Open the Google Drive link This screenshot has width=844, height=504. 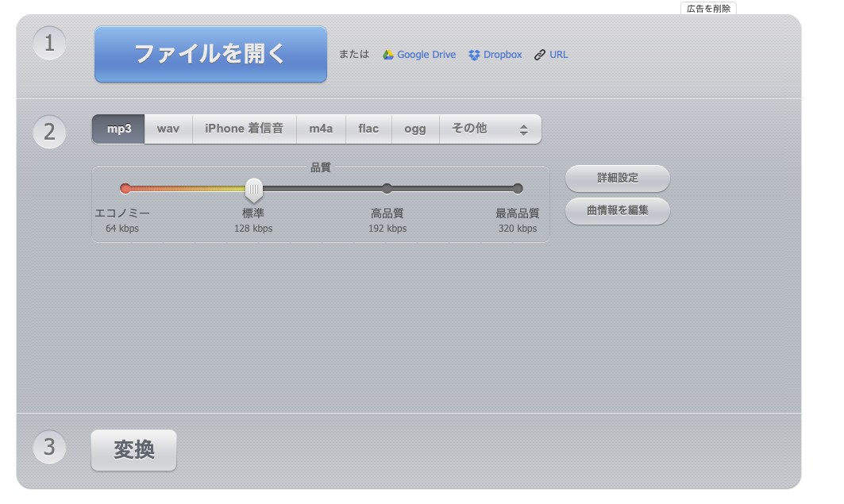tap(419, 55)
